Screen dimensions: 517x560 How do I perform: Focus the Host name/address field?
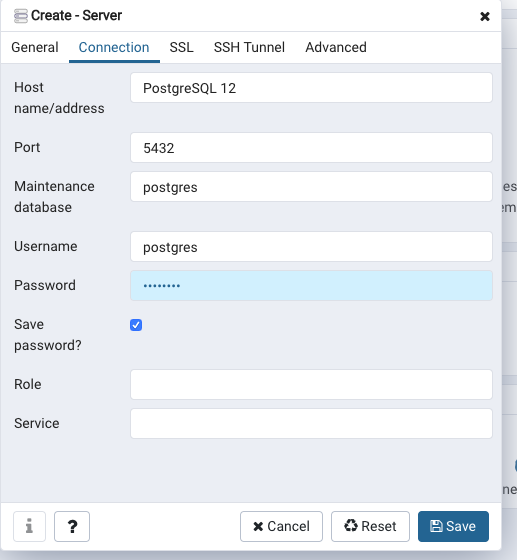[311, 88]
